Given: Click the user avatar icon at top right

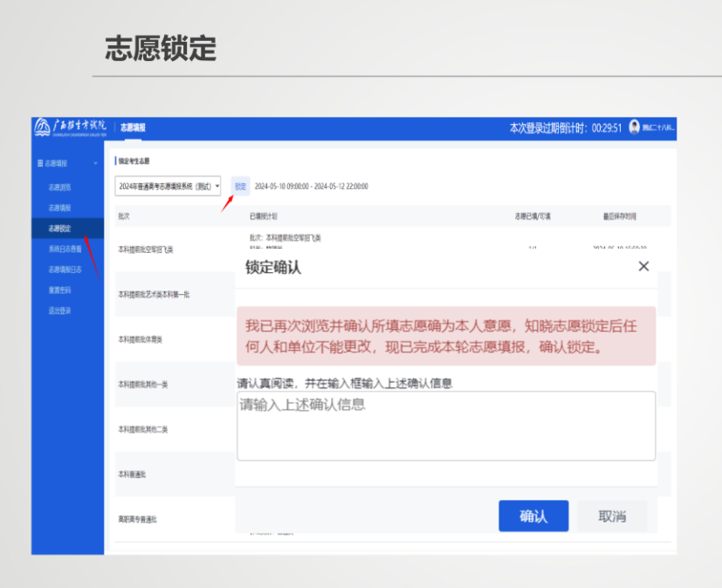Looking at the screenshot, I should 635,126.
